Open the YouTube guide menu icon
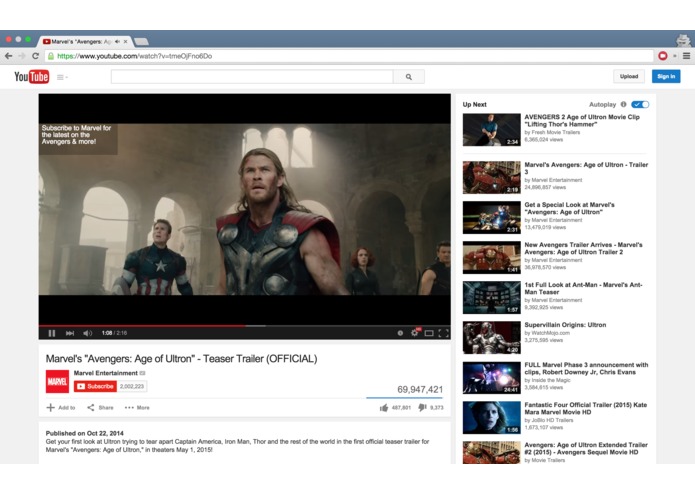The width and height of the screenshot is (695, 494). (x=62, y=77)
